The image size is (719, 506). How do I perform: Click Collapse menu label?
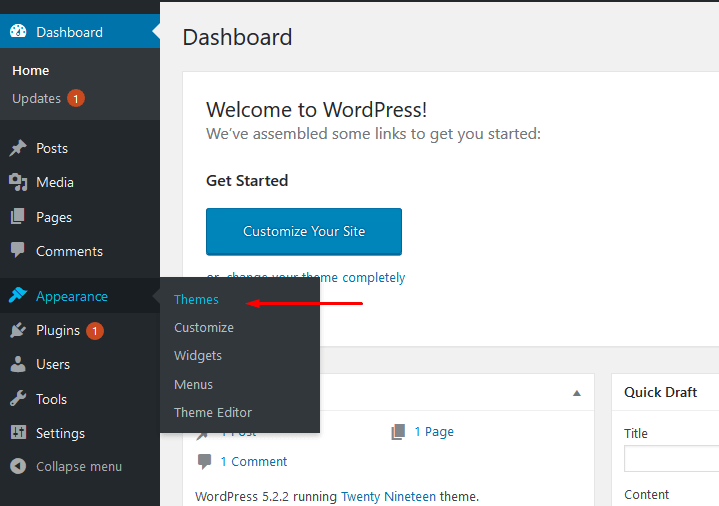click(x=79, y=467)
